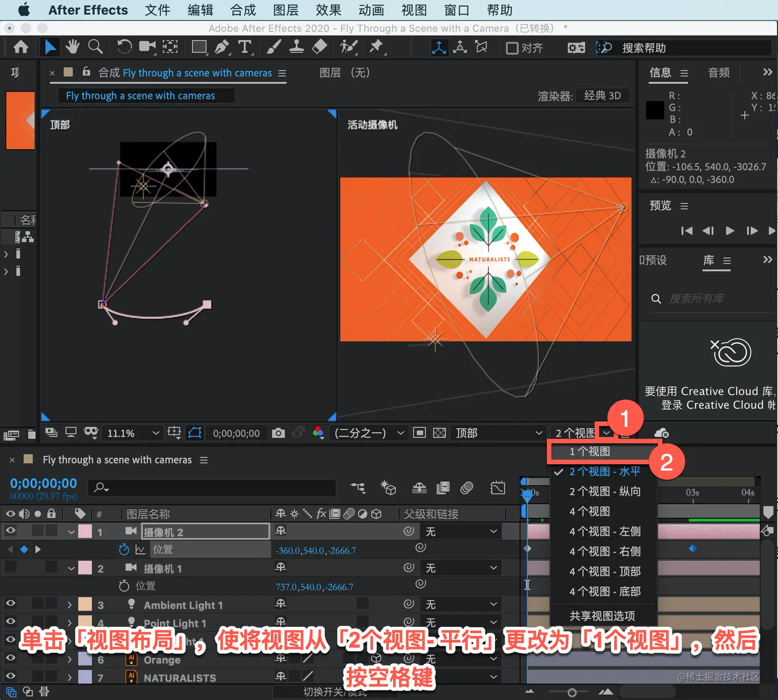Select the Zoom magnifier tool

click(95, 47)
